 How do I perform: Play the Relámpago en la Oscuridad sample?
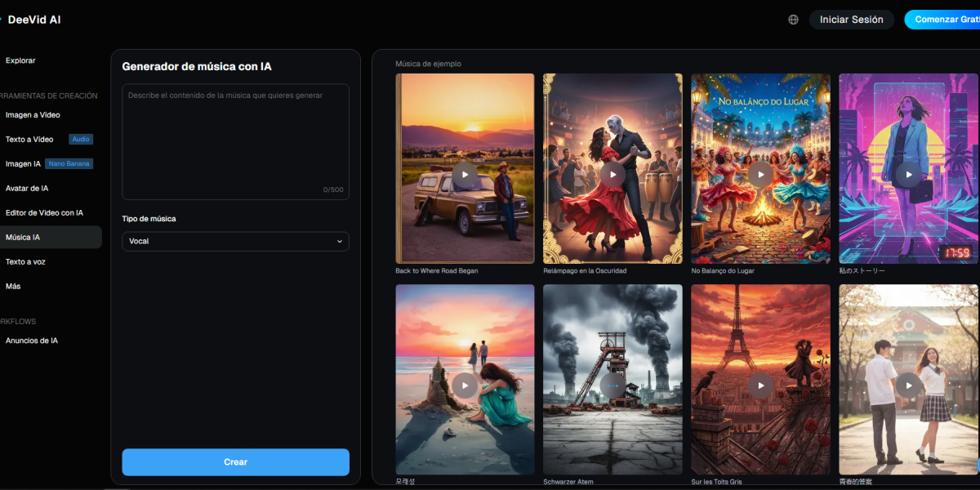point(612,175)
